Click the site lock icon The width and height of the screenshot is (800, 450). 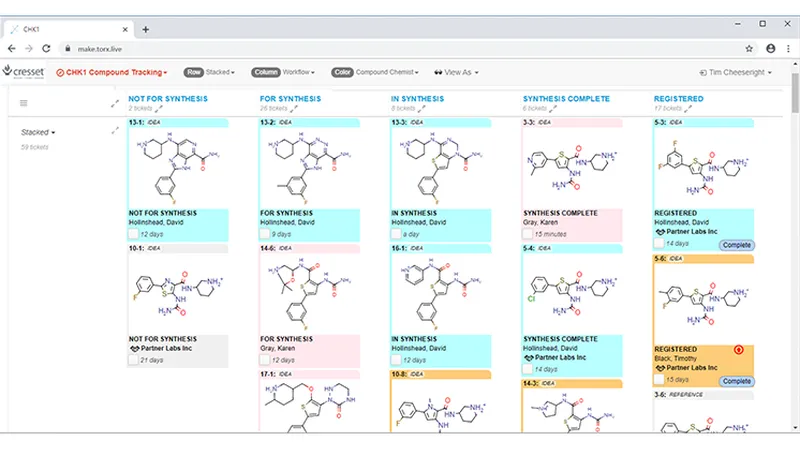[68, 48]
